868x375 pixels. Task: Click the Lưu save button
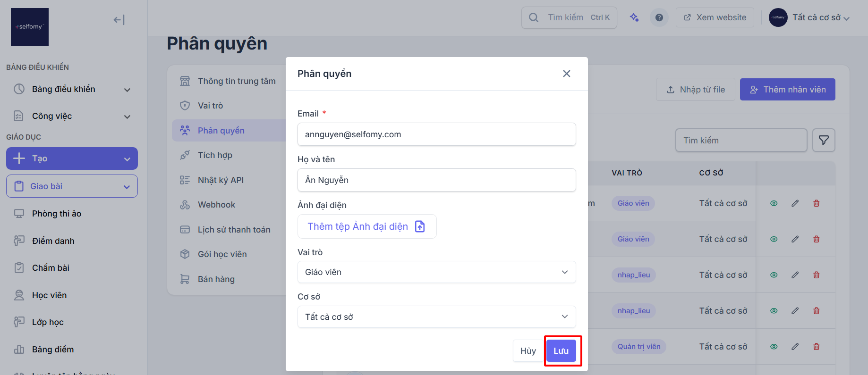coord(561,351)
